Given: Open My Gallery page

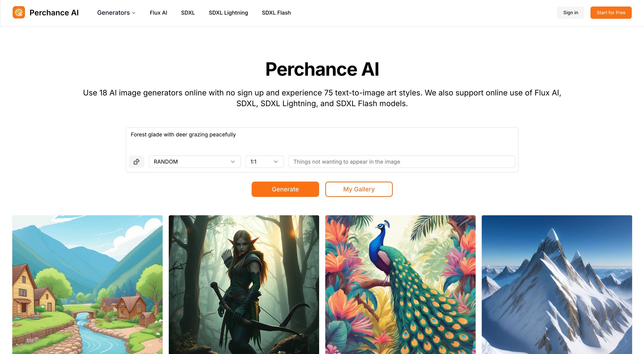Looking at the screenshot, I should pos(359,189).
